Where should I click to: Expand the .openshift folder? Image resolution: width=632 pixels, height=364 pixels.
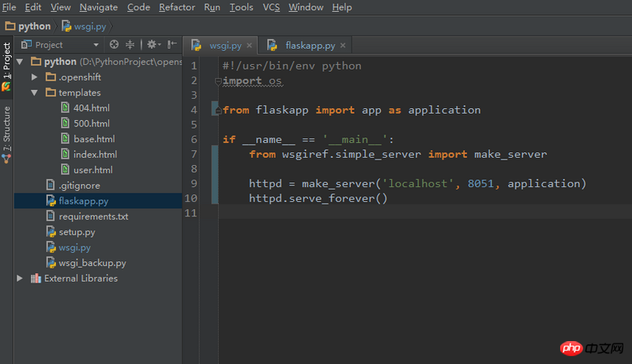click(34, 77)
